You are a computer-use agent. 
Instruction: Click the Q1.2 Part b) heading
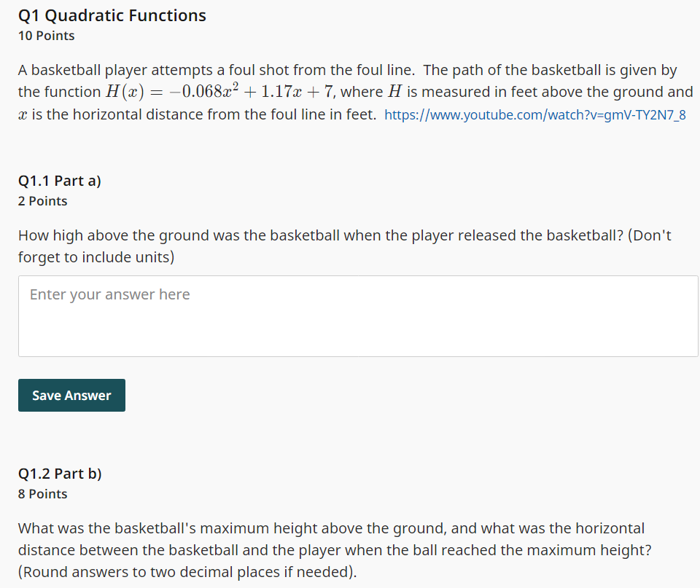click(x=61, y=473)
